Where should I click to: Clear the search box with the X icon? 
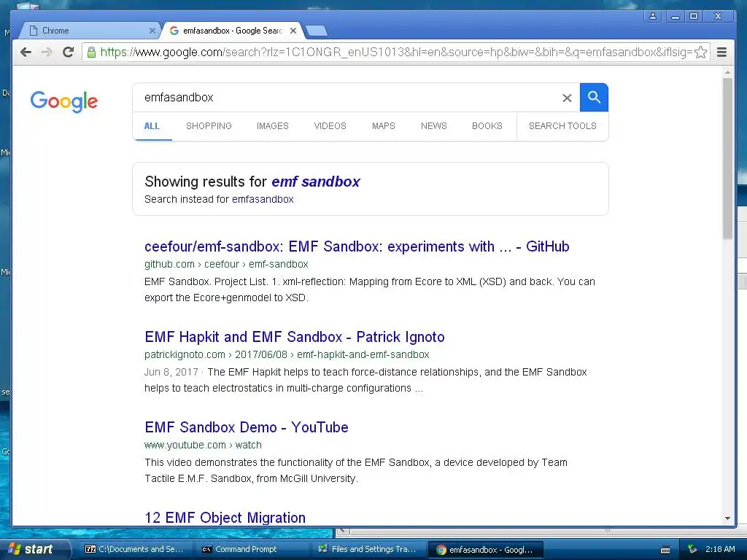point(567,98)
